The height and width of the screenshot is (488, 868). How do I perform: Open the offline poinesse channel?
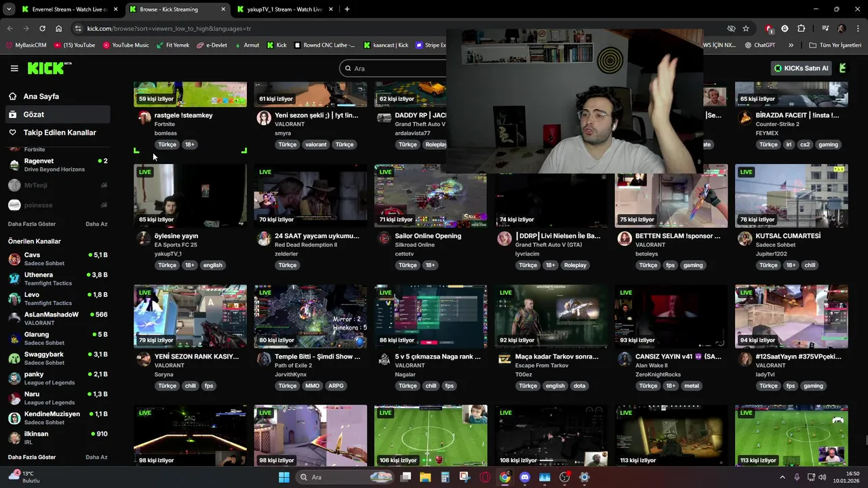[58, 205]
